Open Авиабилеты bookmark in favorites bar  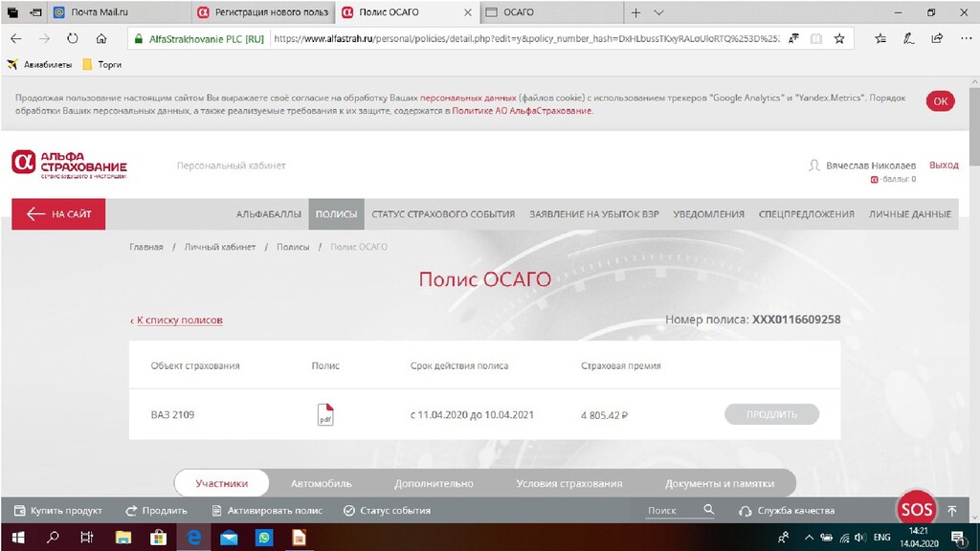click(39, 64)
